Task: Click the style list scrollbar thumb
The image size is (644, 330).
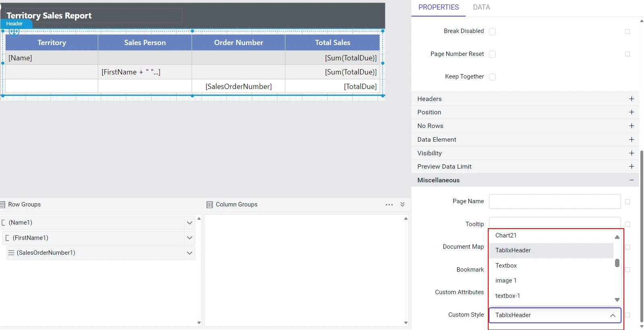Action: pyautogui.click(x=617, y=263)
